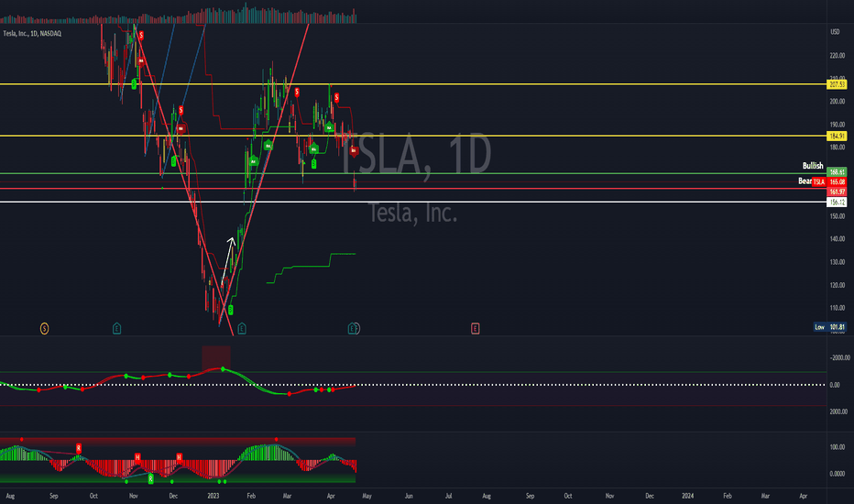Click the Bullish text label
854x504 pixels.
813,166
